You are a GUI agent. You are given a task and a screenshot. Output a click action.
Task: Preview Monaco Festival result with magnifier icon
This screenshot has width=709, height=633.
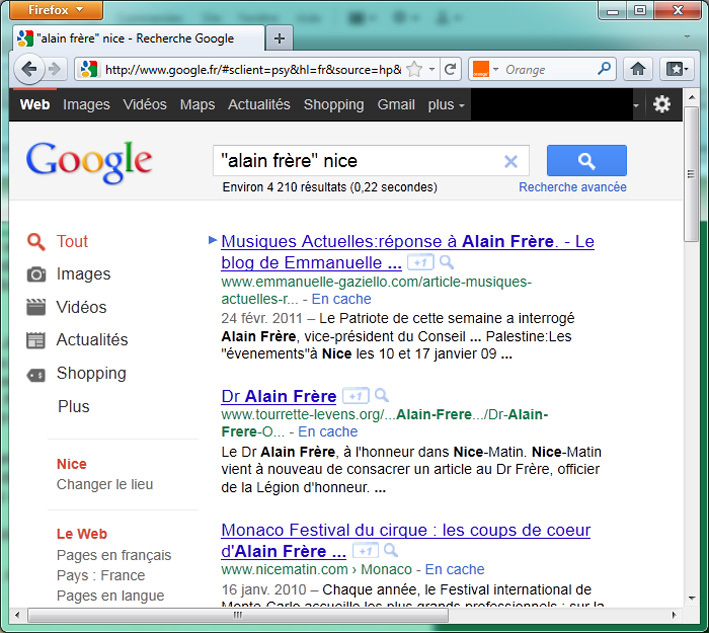(x=391, y=551)
